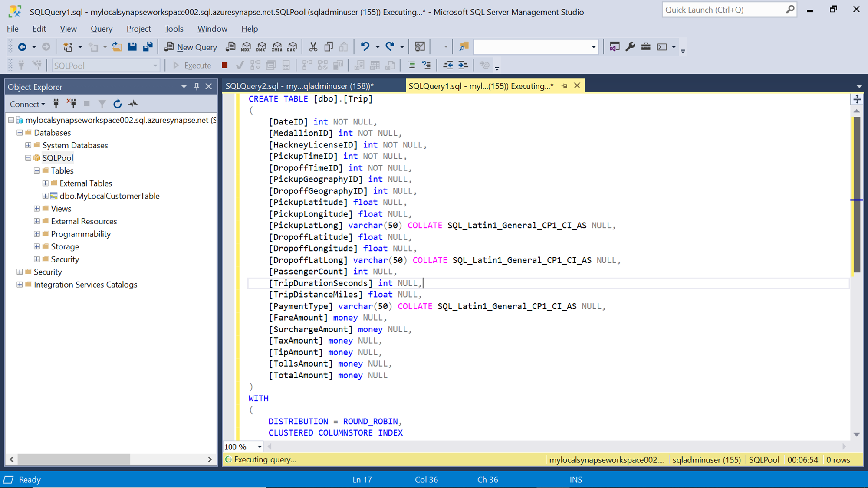868x488 pixels.
Task: Open the Query menu
Action: pyautogui.click(x=101, y=29)
